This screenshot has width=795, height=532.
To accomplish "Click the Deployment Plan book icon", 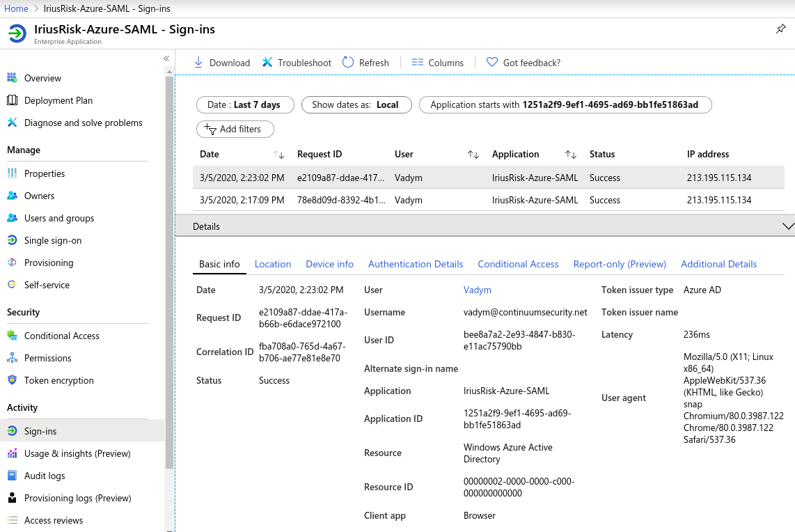I will click(12, 100).
